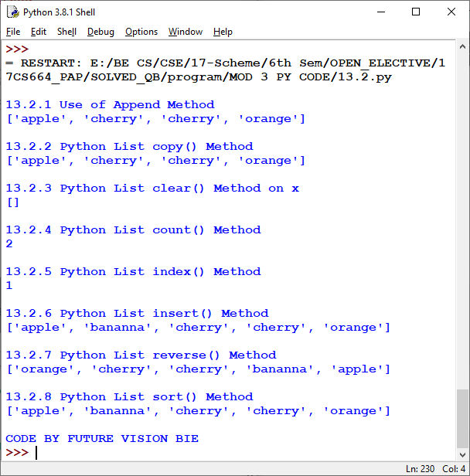The height and width of the screenshot is (476, 470).
Task: Open the Shell menu
Action: 66,32
